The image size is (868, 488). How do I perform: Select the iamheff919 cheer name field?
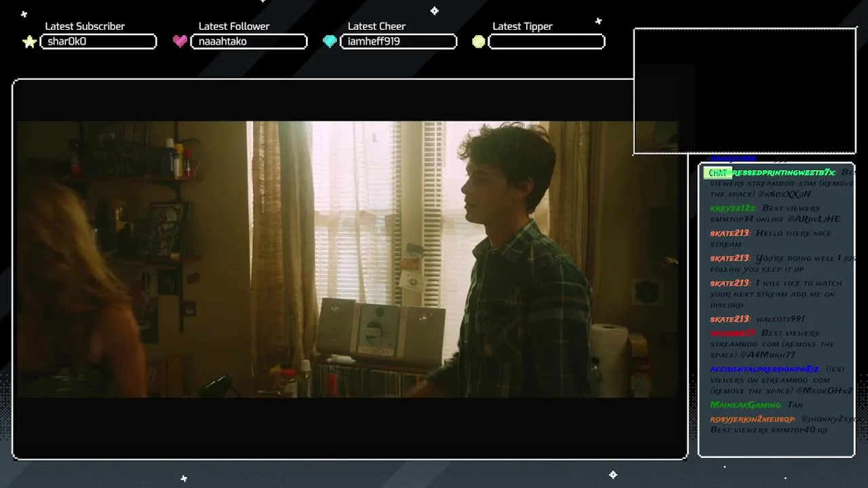398,41
